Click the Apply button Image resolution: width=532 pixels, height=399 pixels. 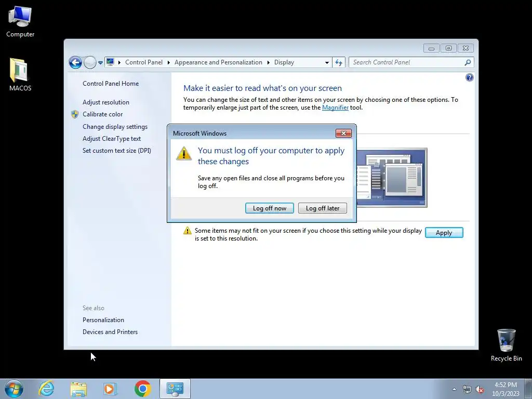pos(444,232)
